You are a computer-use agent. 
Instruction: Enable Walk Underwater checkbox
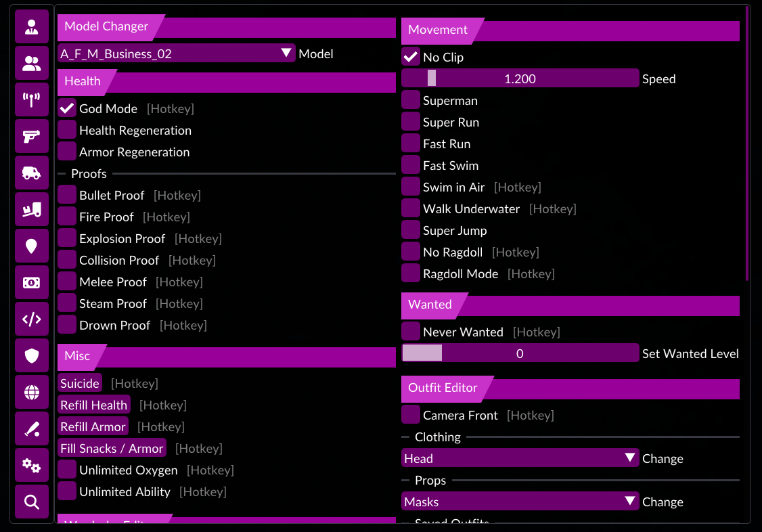point(411,208)
